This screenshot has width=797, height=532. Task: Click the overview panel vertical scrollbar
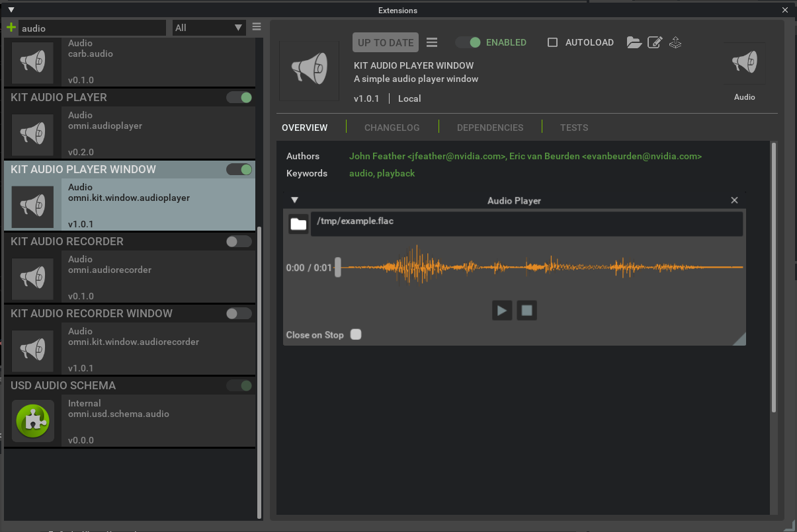(x=774, y=277)
